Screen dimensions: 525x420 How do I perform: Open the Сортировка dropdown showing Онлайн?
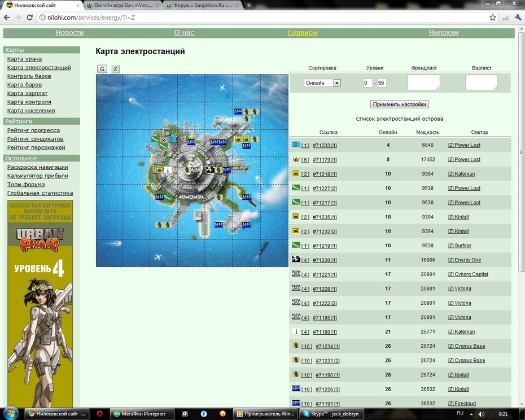pos(322,83)
